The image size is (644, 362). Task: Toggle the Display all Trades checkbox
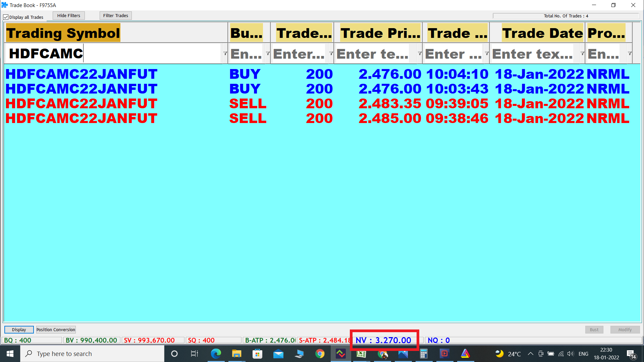[6, 17]
